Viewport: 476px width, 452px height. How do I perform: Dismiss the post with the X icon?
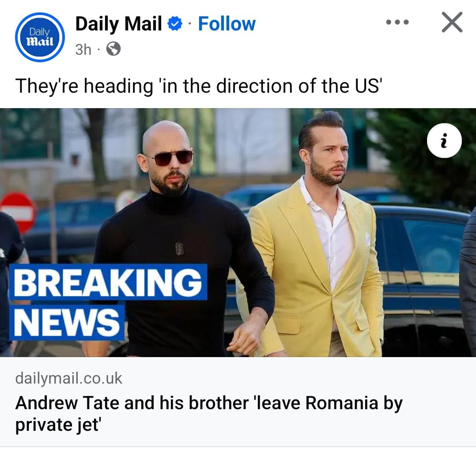click(x=452, y=22)
